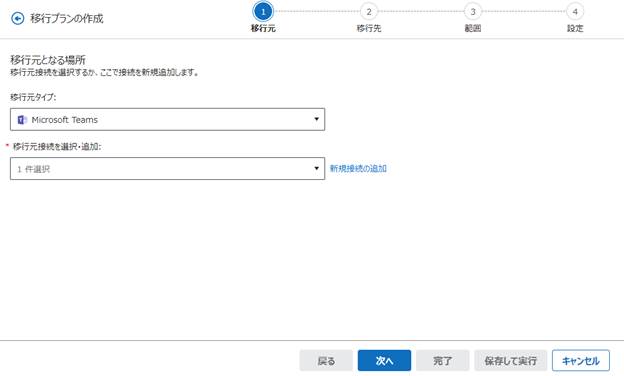Jump to step 3 circle 範囲
Image resolution: width=624 pixels, height=376 pixels.
[473, 12]
